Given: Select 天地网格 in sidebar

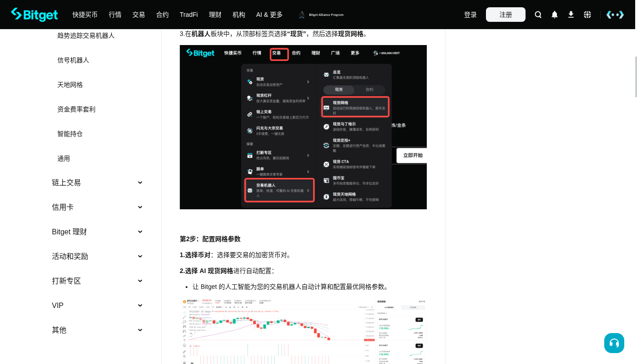Looking at the screenshot, I should coord(70,85).
